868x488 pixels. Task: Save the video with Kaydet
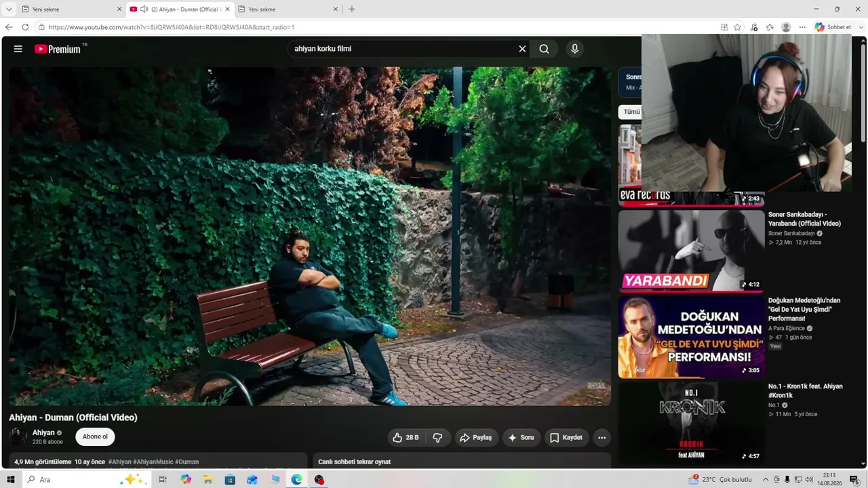566,438
